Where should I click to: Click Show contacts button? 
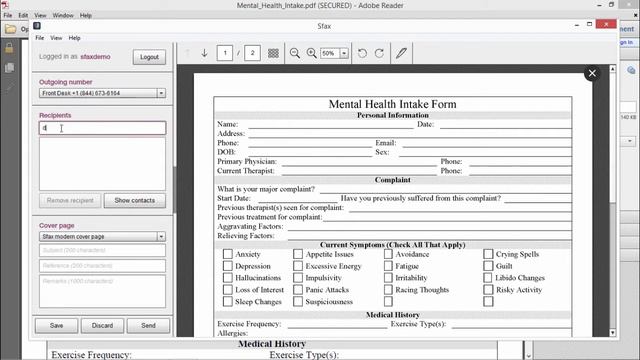pyautogui.click(x=135, y=200)
